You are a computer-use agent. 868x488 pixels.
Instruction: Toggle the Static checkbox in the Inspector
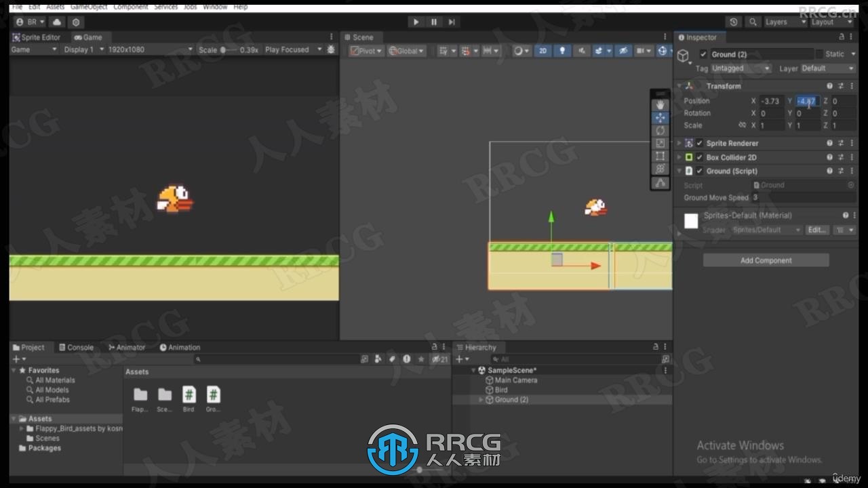click(x=819, y=54)
